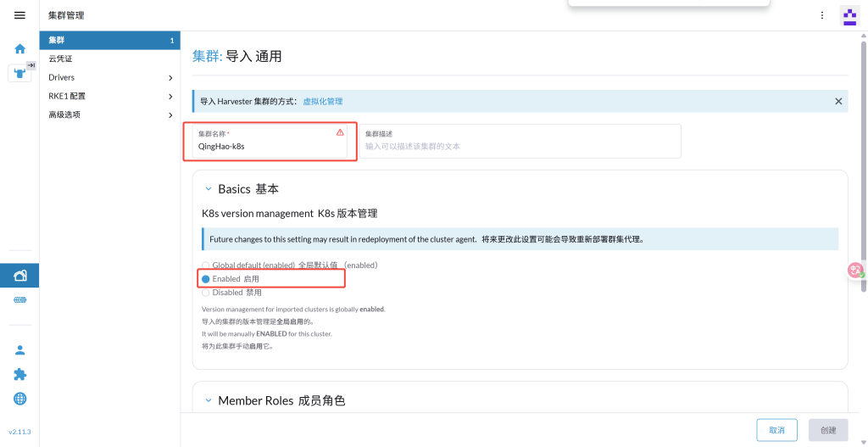Image resolution: width=868 pixels, height=447 pixels.
Task: Click the user avatar in top right
Action: pyautogui.click(x=849, y=15)
